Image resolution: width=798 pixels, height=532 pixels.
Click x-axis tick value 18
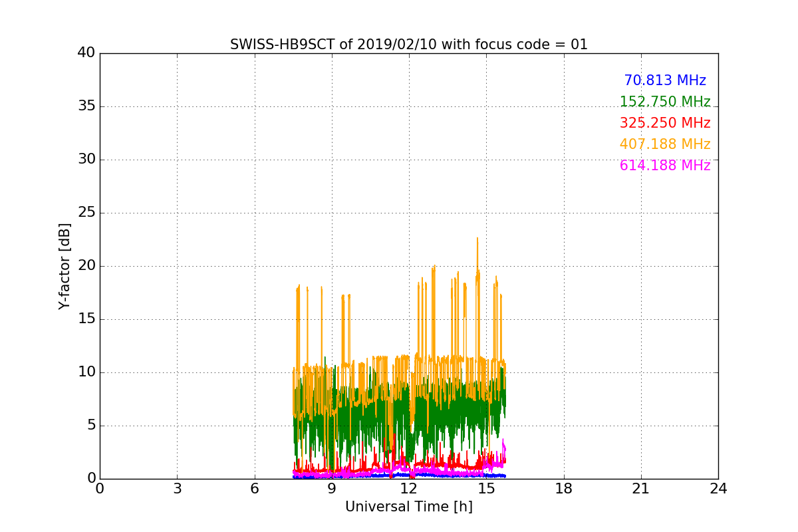coord(564,489)
